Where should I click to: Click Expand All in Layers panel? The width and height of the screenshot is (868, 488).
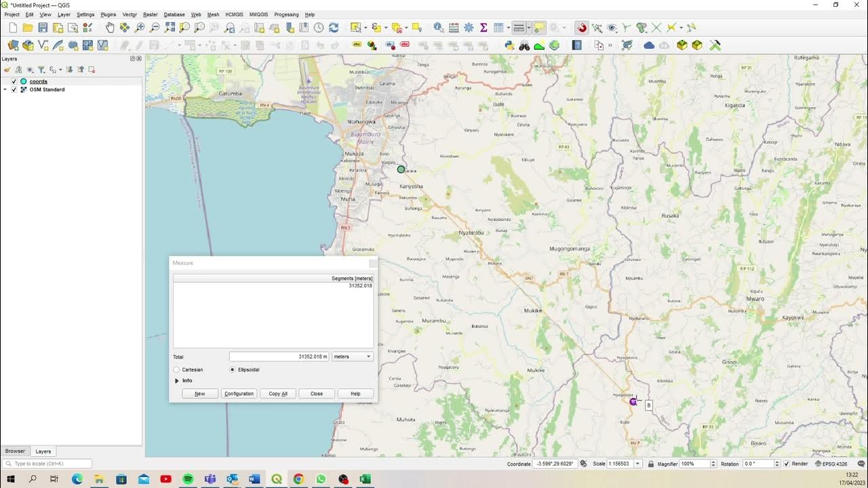pos(69,70)
